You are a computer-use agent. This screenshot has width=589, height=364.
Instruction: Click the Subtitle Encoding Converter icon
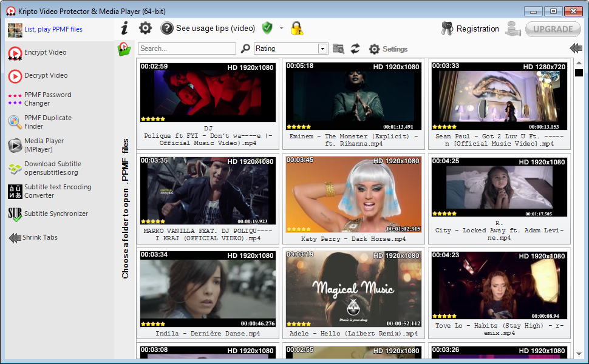click(x=15, y=191)
